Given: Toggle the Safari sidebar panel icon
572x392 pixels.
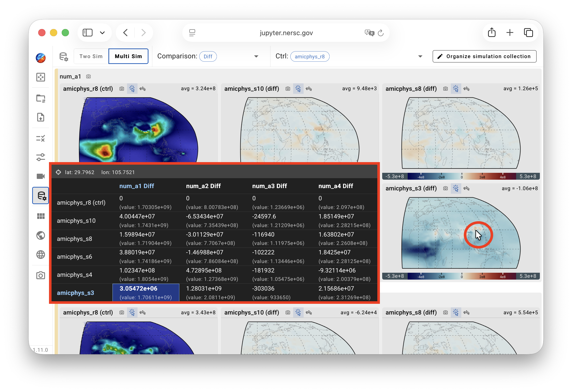Looking at the screenshot, I should coord(88,33).
